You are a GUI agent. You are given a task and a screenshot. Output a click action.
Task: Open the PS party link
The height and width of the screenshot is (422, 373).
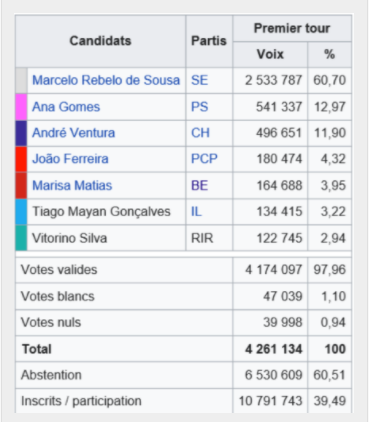point(199,107)
